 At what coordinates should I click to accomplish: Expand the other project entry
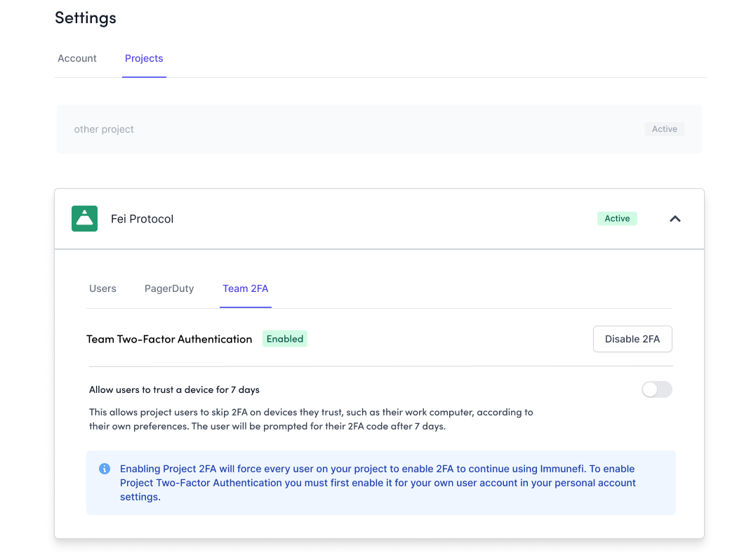(379, 128)
